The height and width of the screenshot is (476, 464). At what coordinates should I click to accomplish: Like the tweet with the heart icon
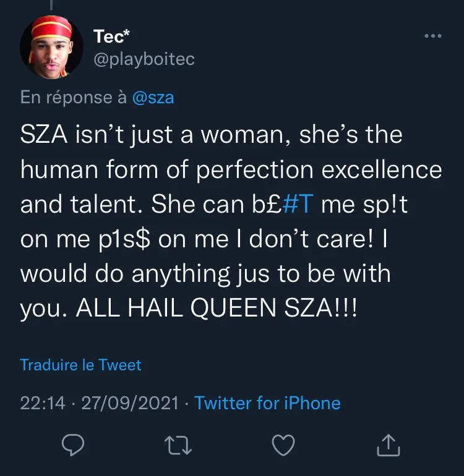(x=284, y=444)
